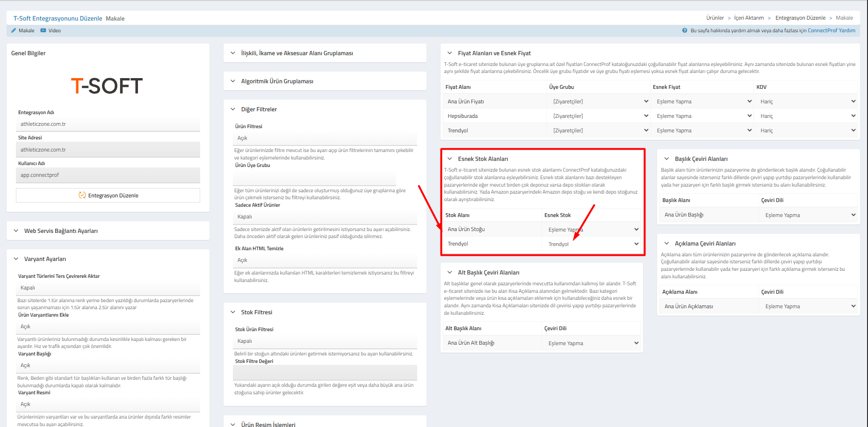The image size is (868, 427).
Task: Collapse the Diğer Filtreler panel
Action: (x=233, y=109)
